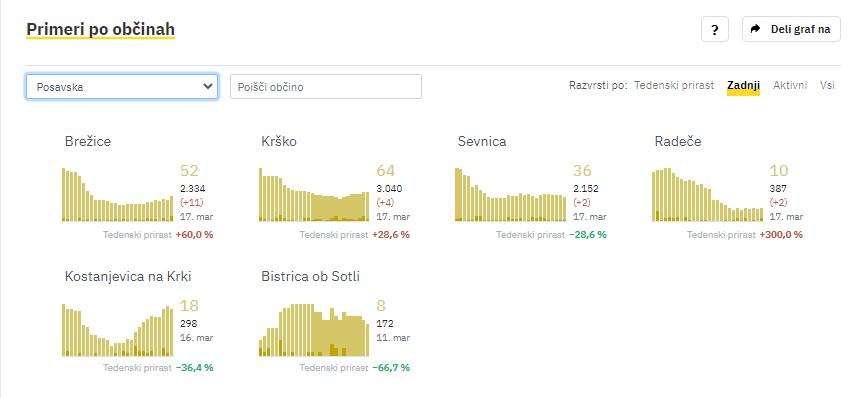This screenshot has width=864, height=398.
Task: Select the Zadnji sort option
Action: (743, 85)
